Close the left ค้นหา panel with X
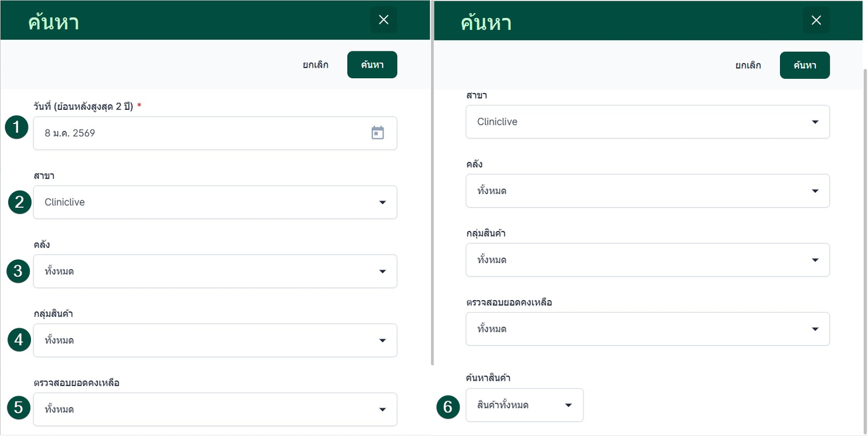Image resolution: width=868 pixels, height=436 pixels. point(384,20)
